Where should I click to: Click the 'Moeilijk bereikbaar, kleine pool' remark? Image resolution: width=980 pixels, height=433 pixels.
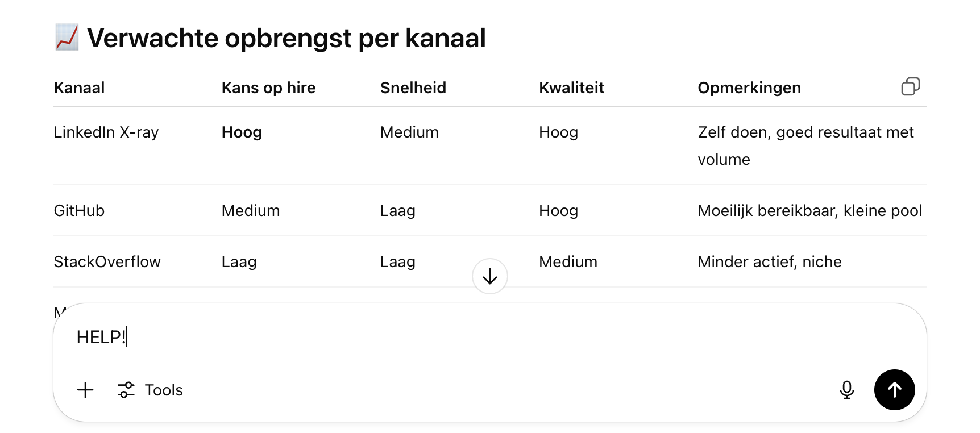(809, 211)
